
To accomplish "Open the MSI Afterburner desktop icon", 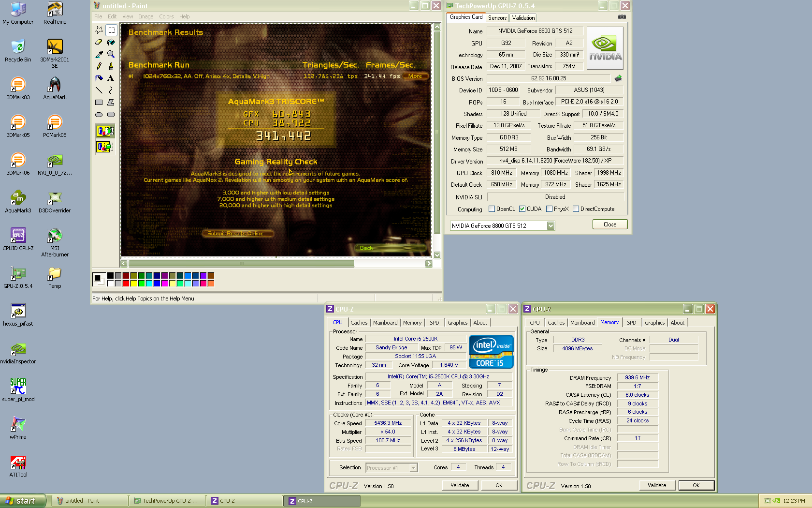I will [55, 242].
